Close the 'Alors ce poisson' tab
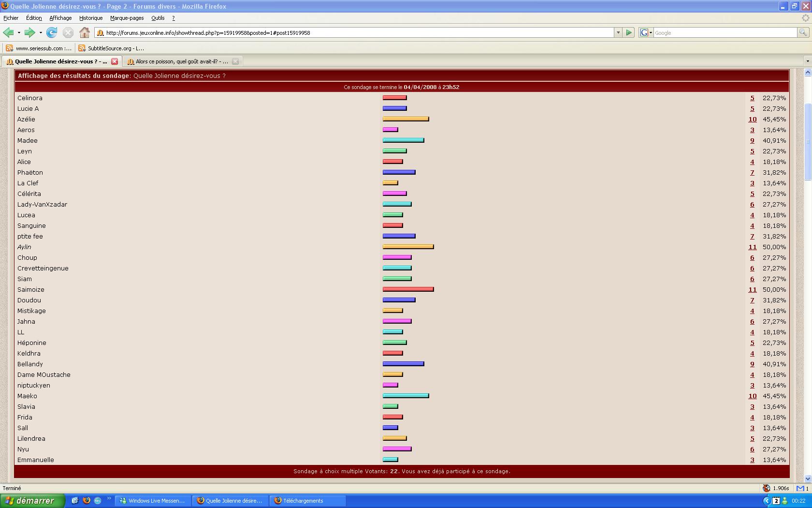The height and width of the screenshot is (508, 812). coord(235,61)
